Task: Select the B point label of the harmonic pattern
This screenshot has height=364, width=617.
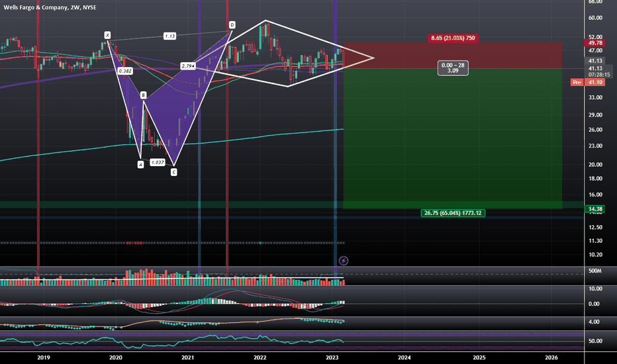Action: (x=143, y=95)
